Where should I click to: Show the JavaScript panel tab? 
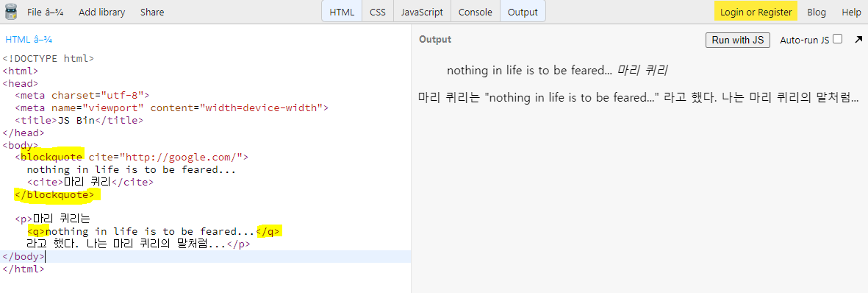pyautogui.click(x=422, y=12)
